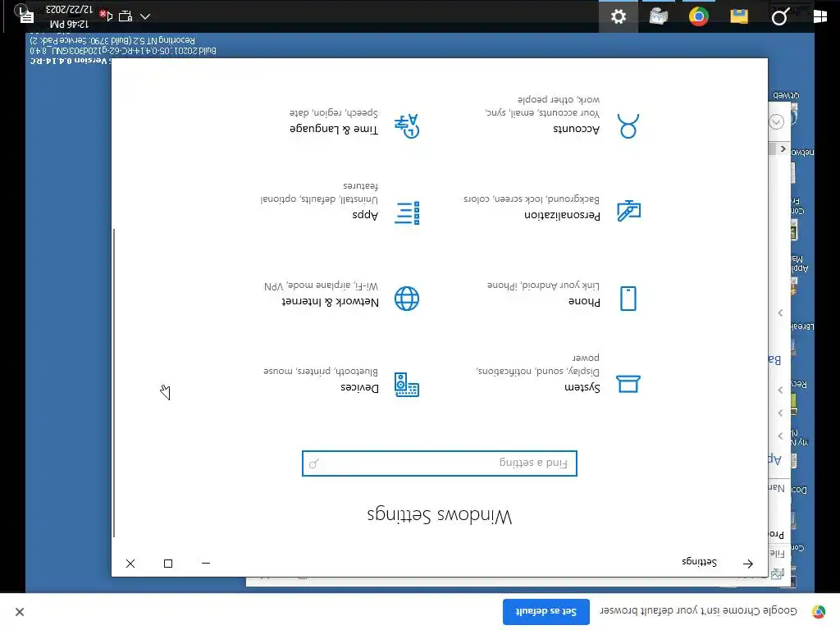
Task: Open the Personalization paintbrush icon
Action: pos(628,211)
